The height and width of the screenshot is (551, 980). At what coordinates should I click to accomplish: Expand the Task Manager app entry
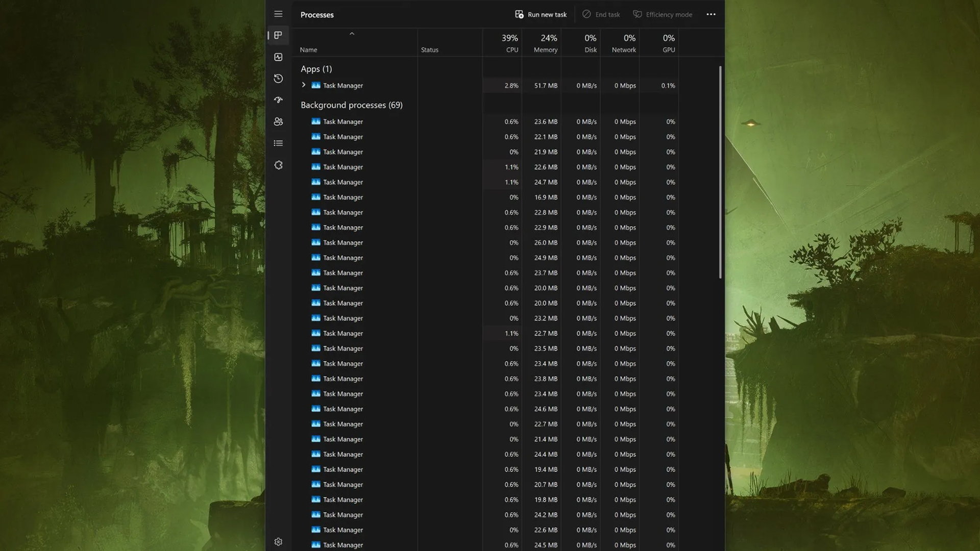click(x=304, y=85)
